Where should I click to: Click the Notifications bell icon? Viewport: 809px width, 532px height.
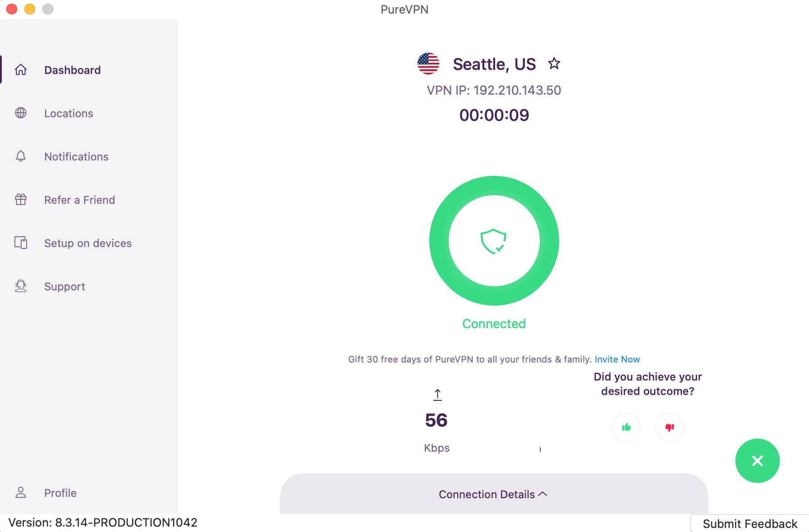point(21,156)
